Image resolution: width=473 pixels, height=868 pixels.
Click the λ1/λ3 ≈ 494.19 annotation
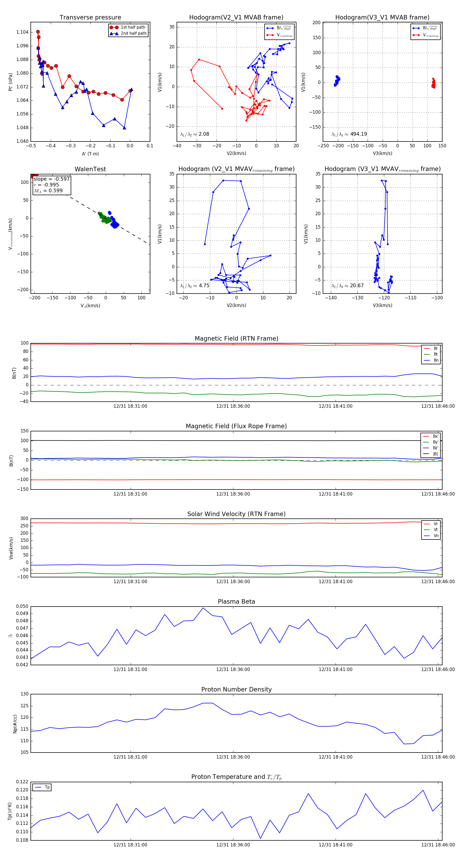point(349,134)
